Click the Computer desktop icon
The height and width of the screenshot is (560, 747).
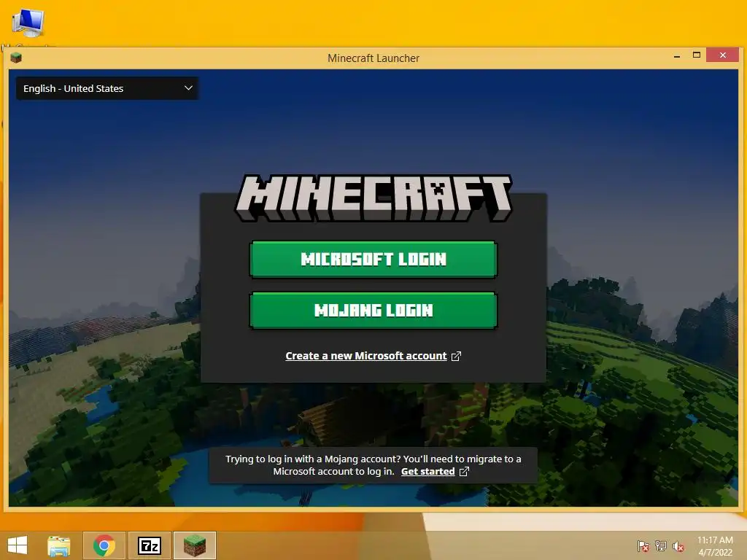point(28,23)
